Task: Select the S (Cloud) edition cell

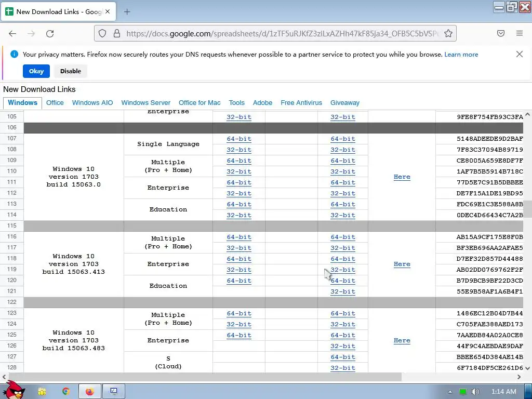Action: [x=168, y=362]
